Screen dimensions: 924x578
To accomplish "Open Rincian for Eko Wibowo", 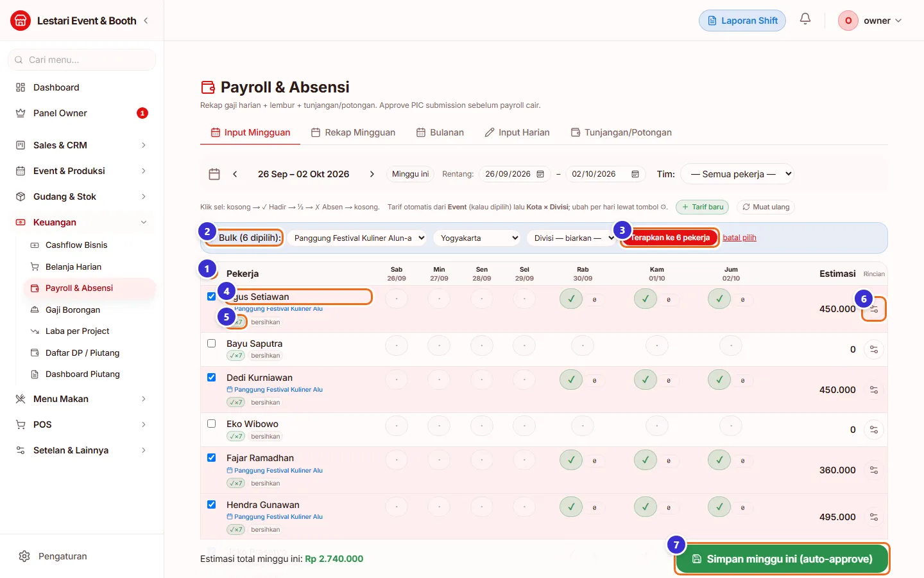I will tap(874, 430).
